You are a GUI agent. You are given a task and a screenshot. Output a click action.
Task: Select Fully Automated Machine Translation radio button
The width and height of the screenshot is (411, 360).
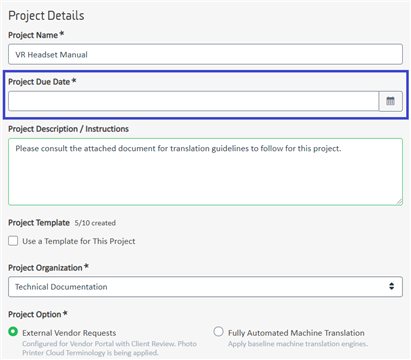tap(218, 332)
